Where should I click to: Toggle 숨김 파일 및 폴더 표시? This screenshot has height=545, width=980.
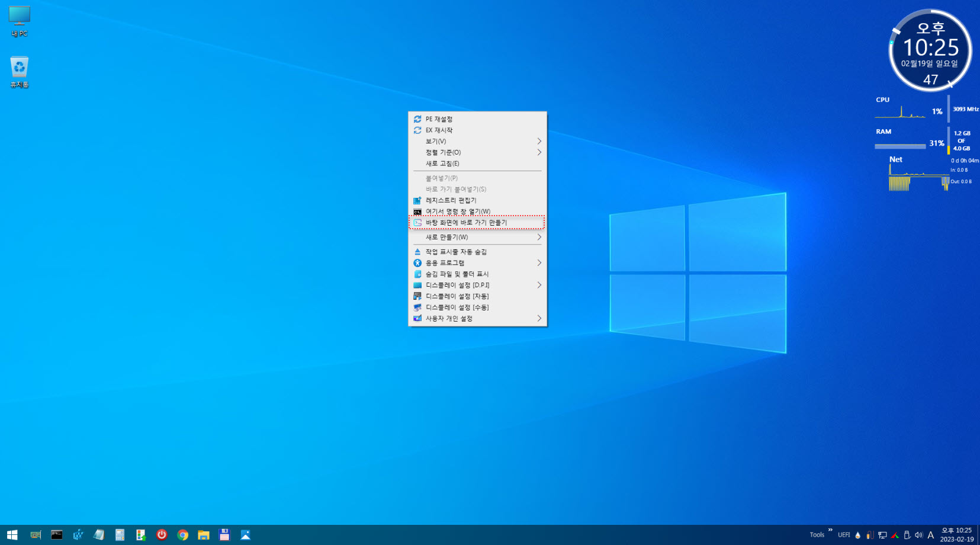click(x=477, y=274)
